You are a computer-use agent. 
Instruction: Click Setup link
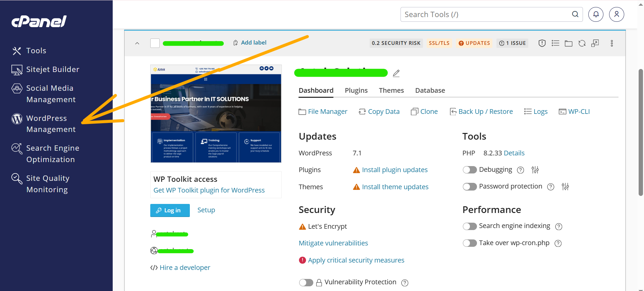tap(206, 210)
